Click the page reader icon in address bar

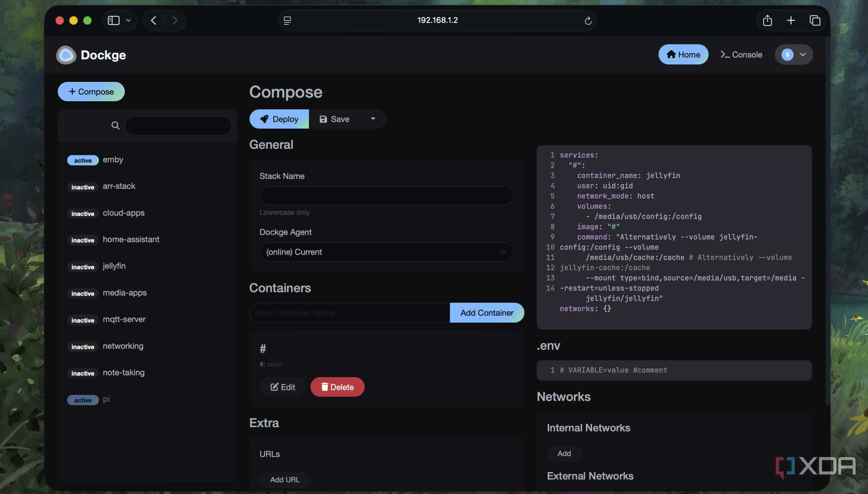click(287, 20)
